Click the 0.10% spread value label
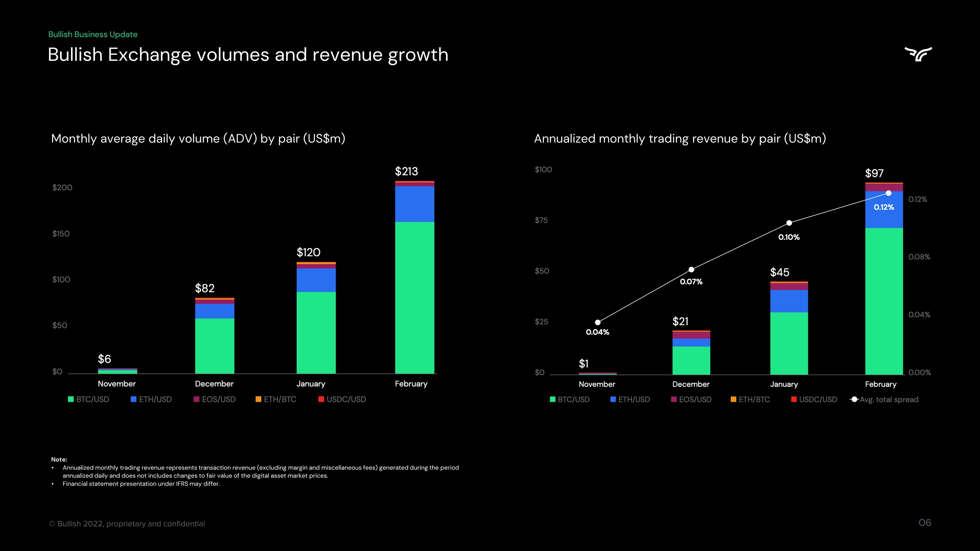 pos(789,237)
